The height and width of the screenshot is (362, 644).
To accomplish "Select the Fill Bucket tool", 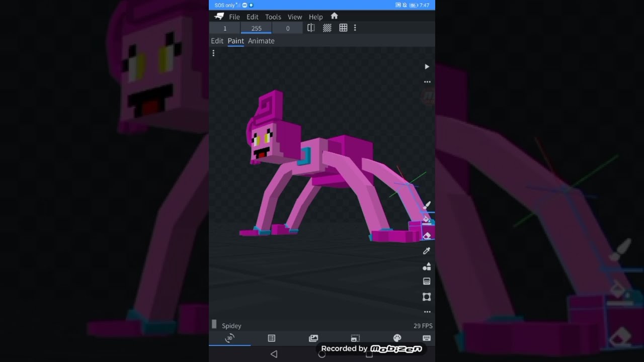I will point(427,220).
